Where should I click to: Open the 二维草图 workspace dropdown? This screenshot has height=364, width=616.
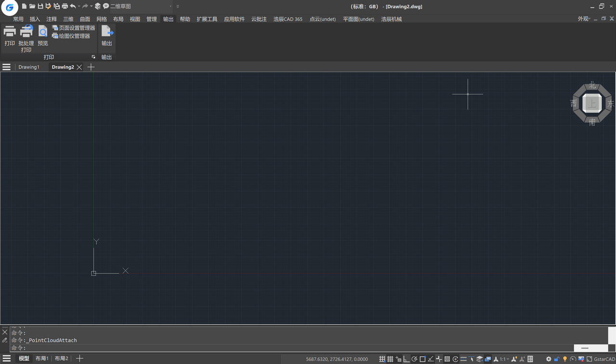pyautogui.click(x=140, y=6)
